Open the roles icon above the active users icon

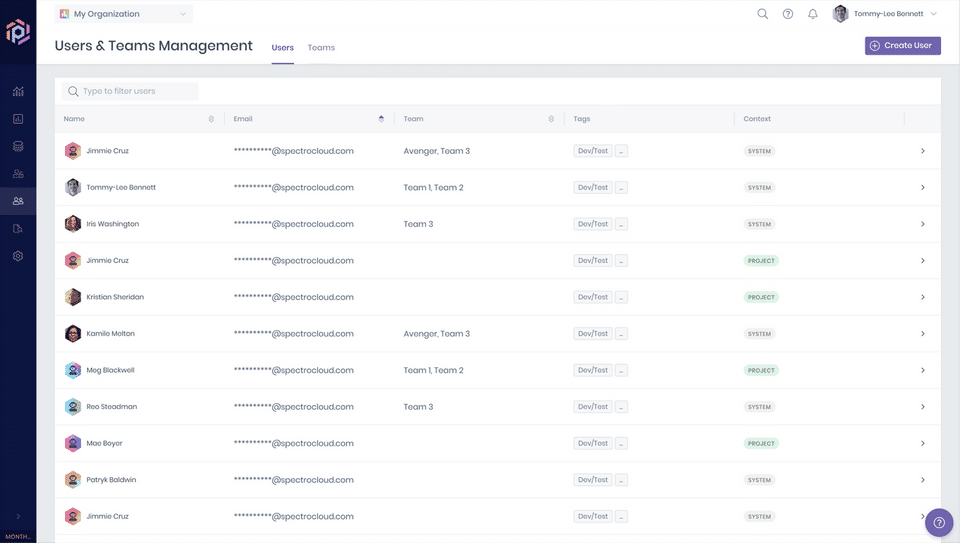pos(18,174)
